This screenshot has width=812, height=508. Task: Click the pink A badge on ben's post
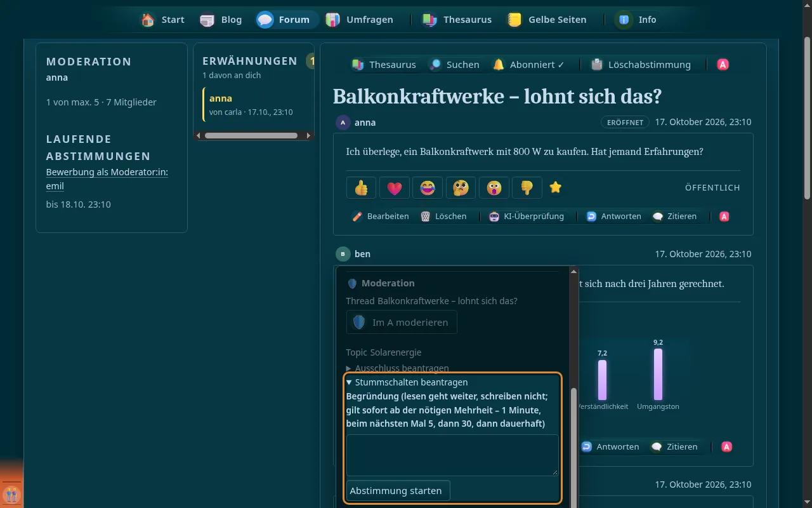pyautogui.click(x=727, y=447)
